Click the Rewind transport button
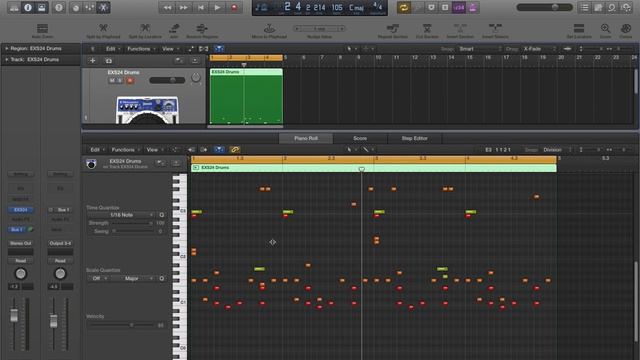 click(167, 7)
